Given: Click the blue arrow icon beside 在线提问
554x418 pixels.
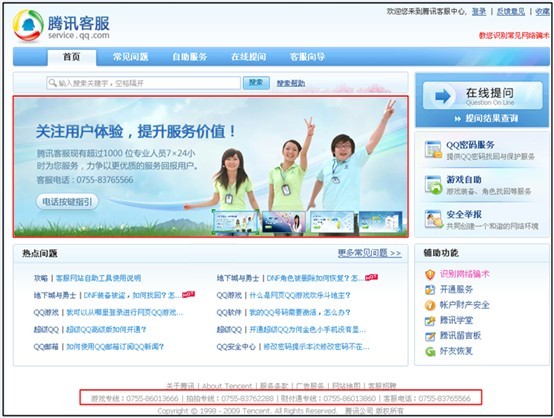Looking at the screenshot, I should click(443, 96).
